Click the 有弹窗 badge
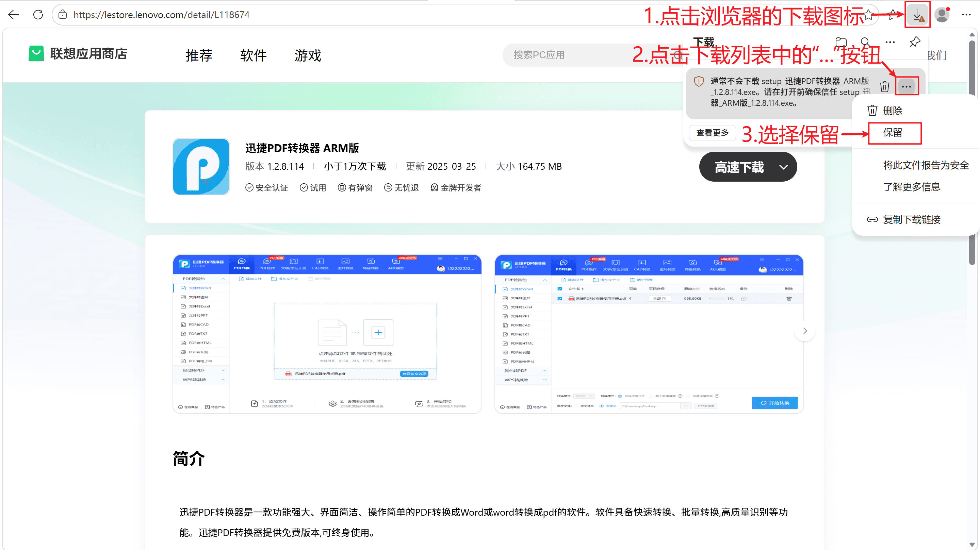The height and width of the screenshot is (550, 980). pyautogui.click(x=355, y=187)
